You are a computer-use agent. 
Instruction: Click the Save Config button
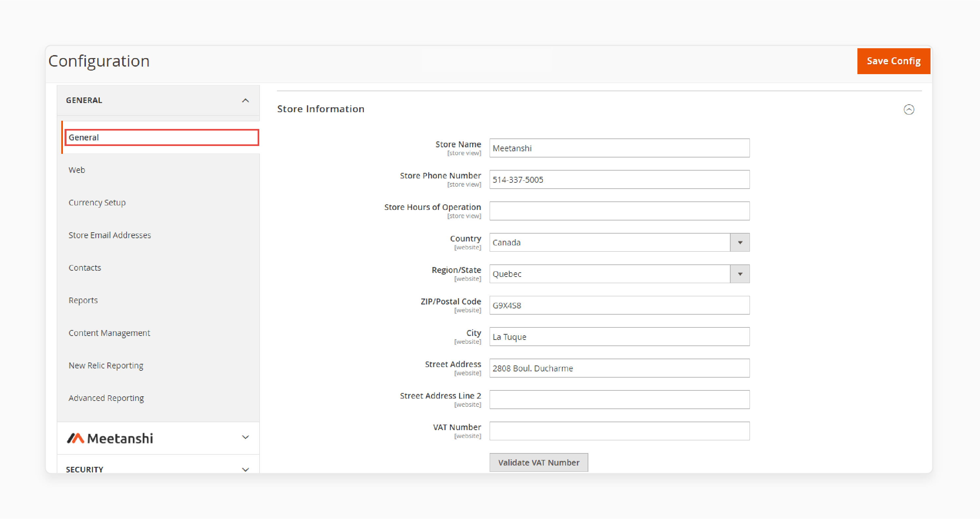click(x=893, y=61)
